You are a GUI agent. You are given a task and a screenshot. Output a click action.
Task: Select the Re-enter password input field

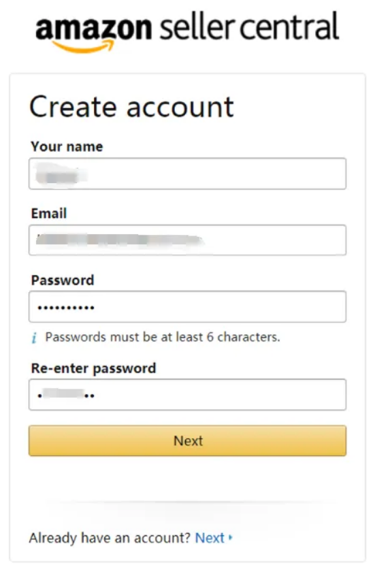pyautogui.click(x=187, y=395)
